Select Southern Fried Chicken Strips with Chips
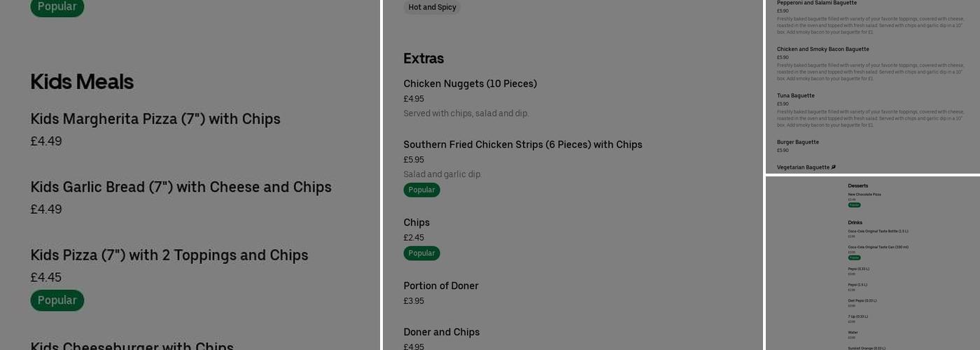Screen dimensions: 980x350 (x=522, y=145)
